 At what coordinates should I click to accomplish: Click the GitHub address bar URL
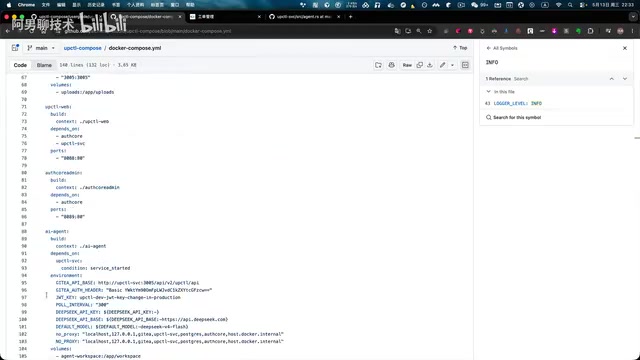coord(148,31)
